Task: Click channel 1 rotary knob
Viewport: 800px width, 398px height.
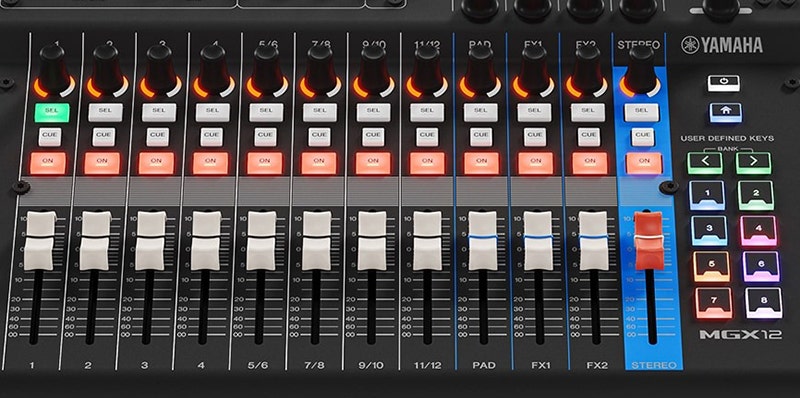Action: pos(54,69)
